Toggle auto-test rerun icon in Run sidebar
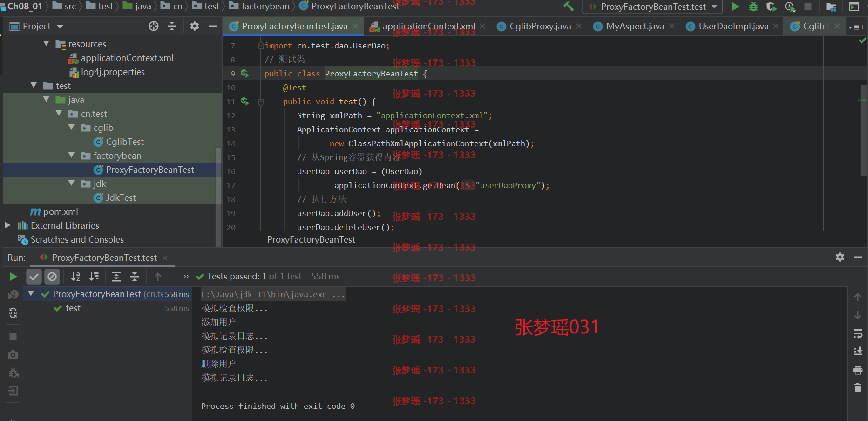Viewport: 868px width, 421px height. click(13, 313)
